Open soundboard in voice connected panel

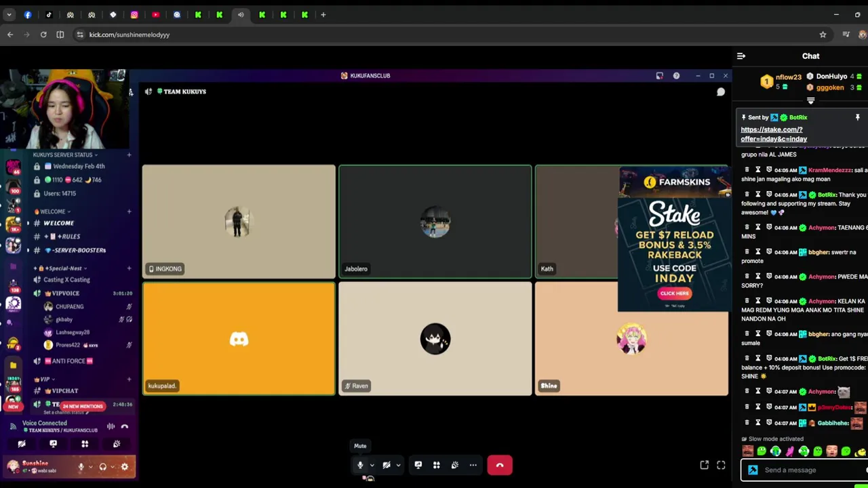(x=117, y=444)
